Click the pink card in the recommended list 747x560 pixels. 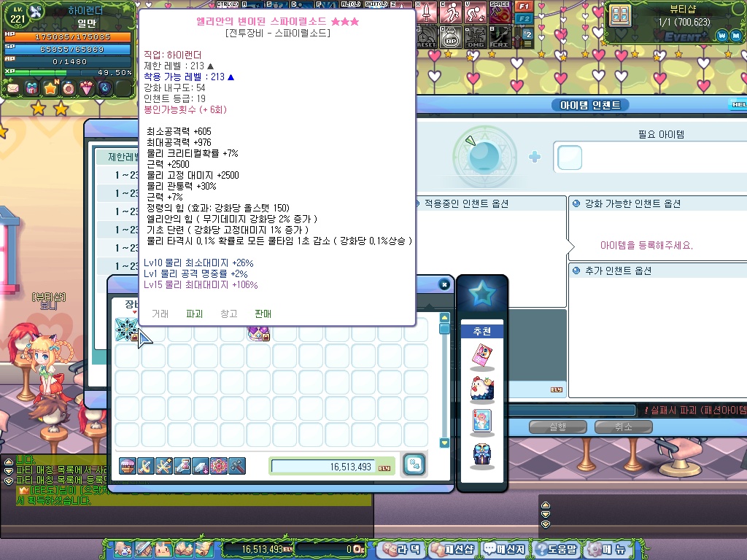pyautogui.click(x=482, y=357)
